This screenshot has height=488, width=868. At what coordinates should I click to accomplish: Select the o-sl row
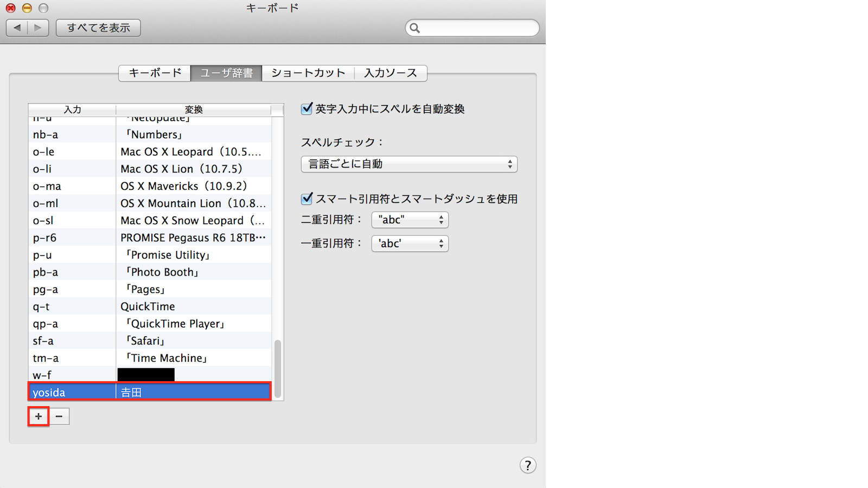[150, 221]
